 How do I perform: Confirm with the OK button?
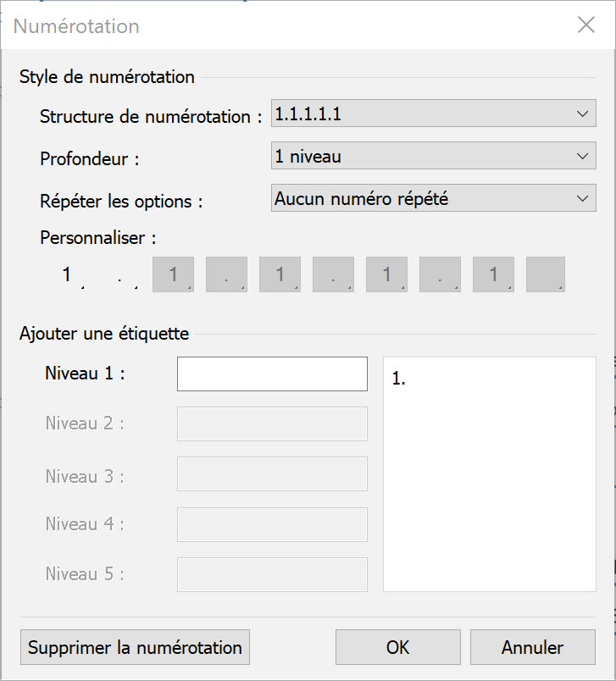click(x=397, y=648)
